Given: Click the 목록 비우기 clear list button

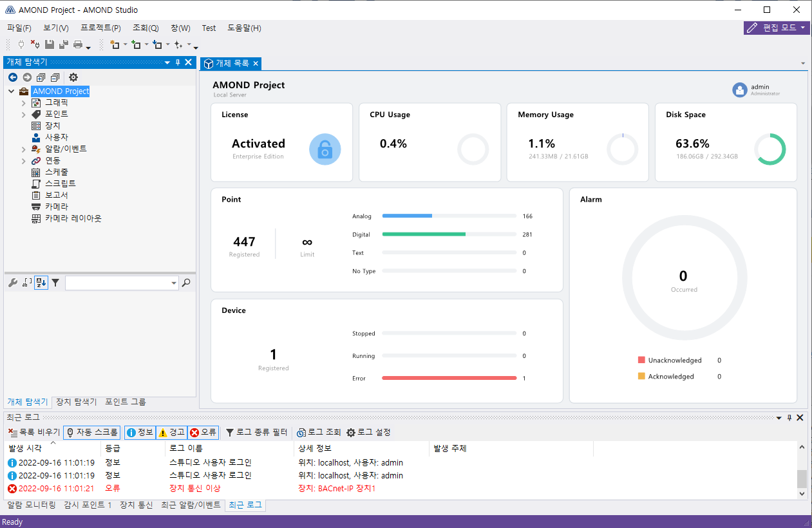Looking at the screenshot, I should tap(33, 433).
